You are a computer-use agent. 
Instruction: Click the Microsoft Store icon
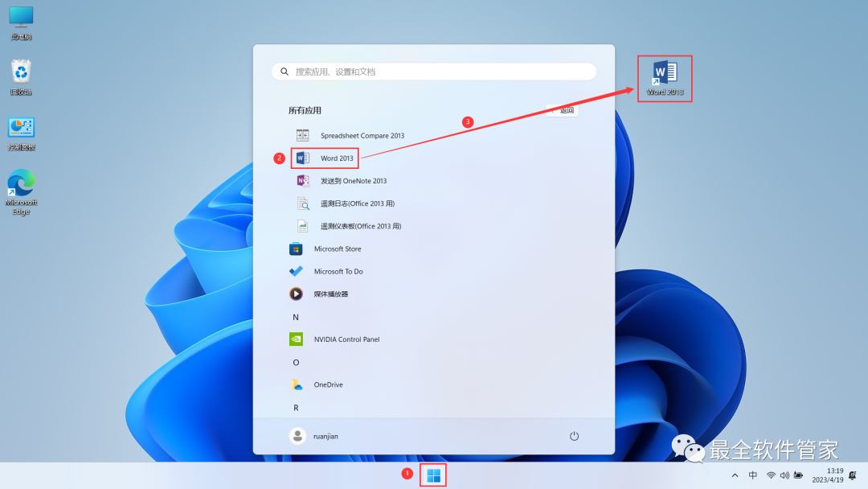coord(296,249)
